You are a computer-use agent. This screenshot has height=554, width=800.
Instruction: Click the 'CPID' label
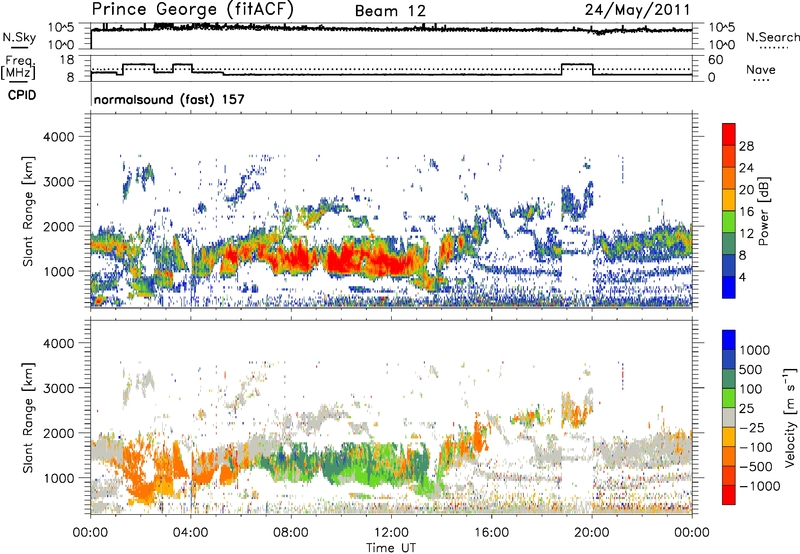click(x=22, y=95)
